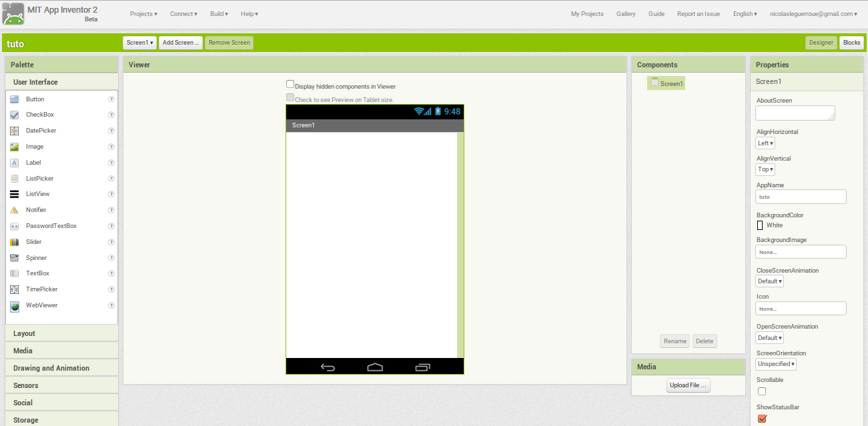The width and height of the screenshot is (868, 426).
Task: Open the Guide link
Action: click(x=657, y=14)
